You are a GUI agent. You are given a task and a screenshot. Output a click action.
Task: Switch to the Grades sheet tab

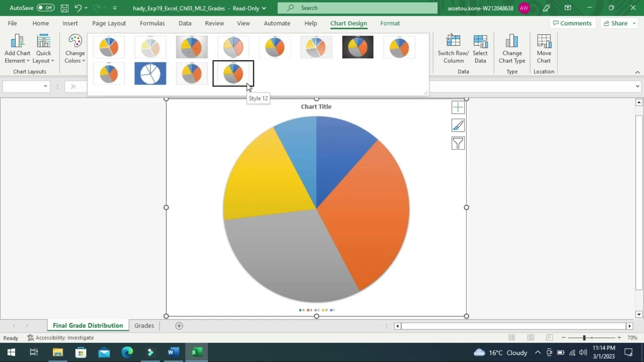144,326
